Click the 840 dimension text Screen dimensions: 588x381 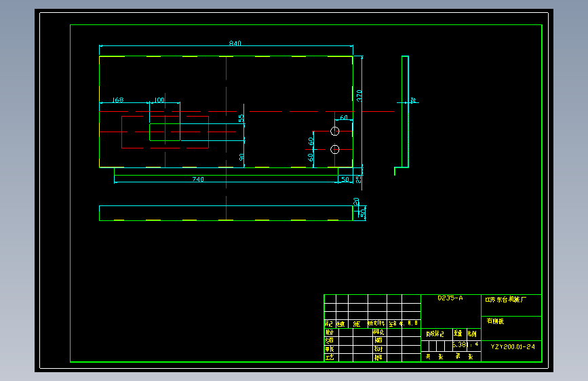pos(235,43)
